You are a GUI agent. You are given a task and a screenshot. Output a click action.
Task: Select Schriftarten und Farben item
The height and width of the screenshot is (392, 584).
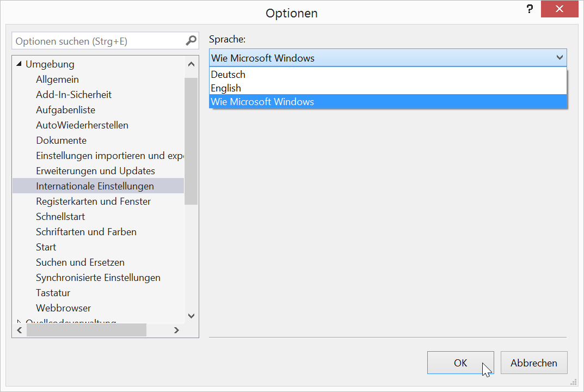pos(87,232)
